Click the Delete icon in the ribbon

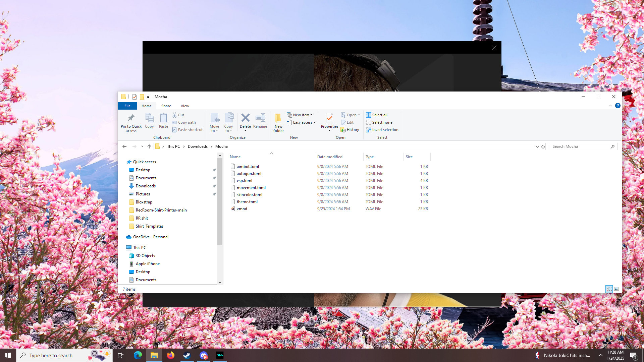[245, 118]
